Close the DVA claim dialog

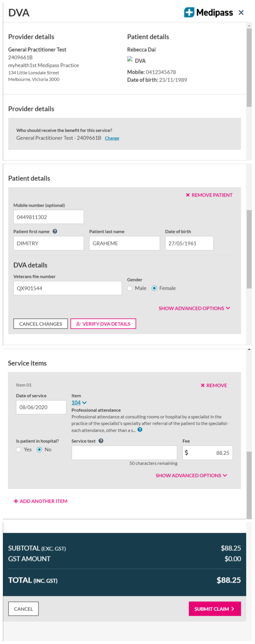coord(241,12)
